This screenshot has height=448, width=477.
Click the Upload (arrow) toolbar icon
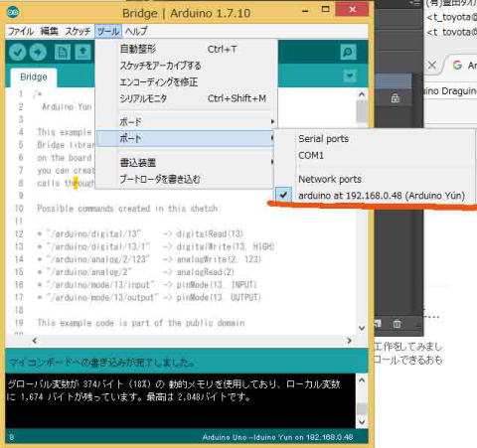(x=38, y=52)
